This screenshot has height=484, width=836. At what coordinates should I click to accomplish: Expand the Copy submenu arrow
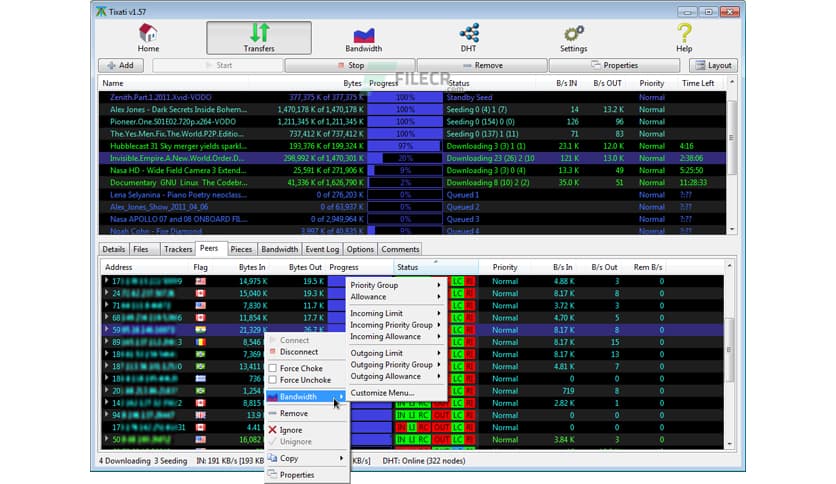click(342, 458)
